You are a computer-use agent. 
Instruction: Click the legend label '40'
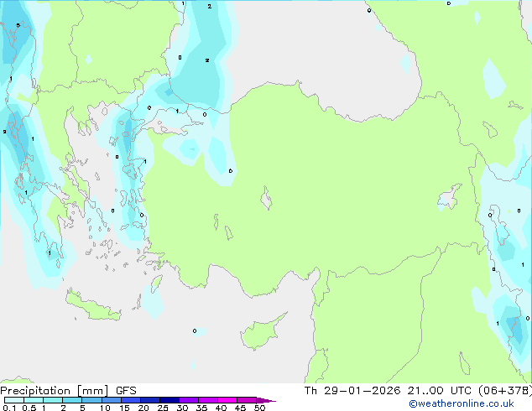221,408
